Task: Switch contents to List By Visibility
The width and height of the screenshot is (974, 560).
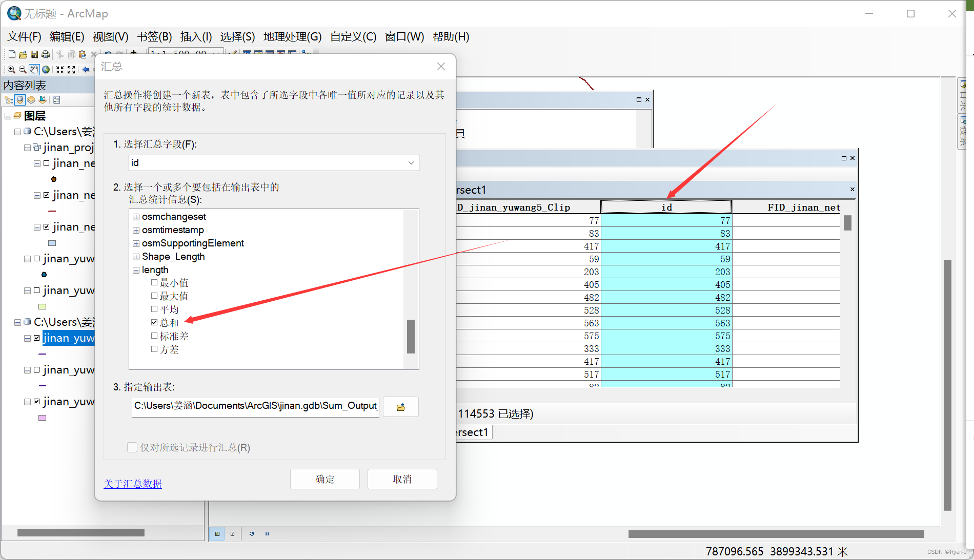Action: [31, 100]
